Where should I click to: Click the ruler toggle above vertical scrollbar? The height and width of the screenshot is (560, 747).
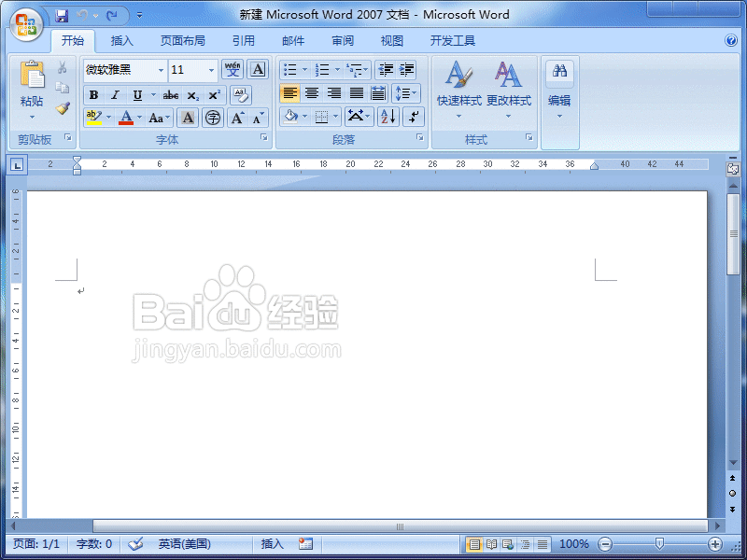(x=733, y=169)
